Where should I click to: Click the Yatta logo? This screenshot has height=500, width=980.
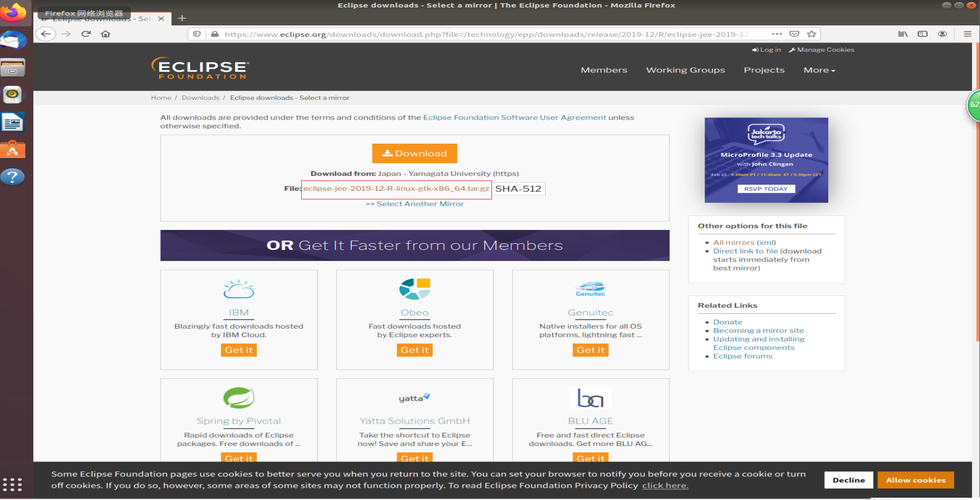click(x=415, y=398)
